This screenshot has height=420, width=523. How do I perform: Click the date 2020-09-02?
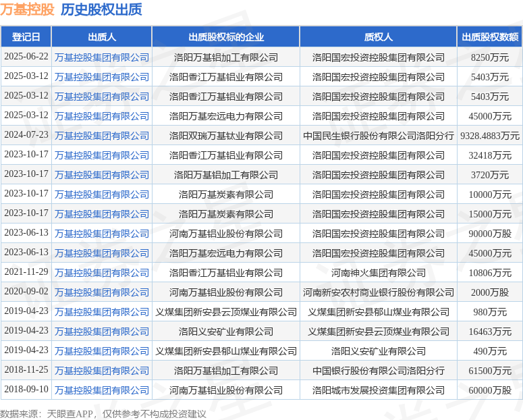point(26,292)
